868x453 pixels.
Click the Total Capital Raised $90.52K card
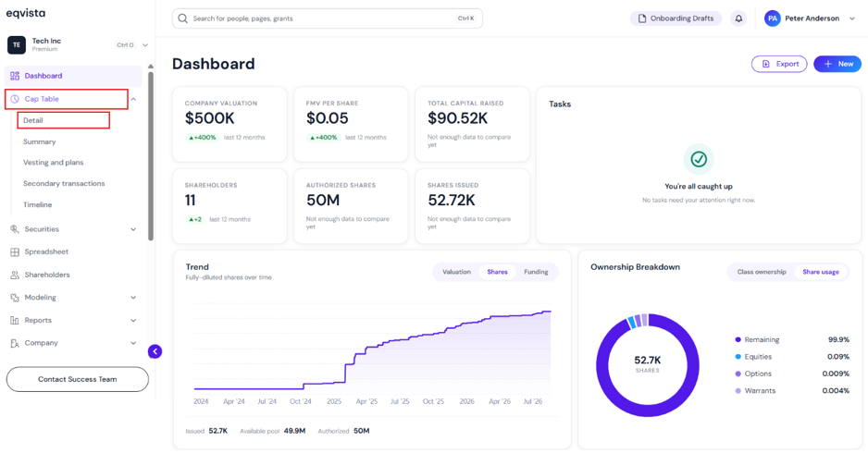click(x=472, y=124)
